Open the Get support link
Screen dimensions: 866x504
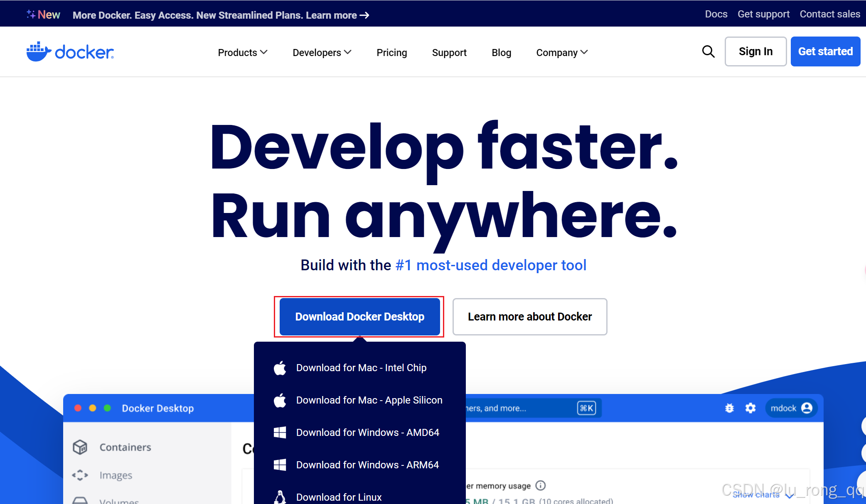tap(763, 14)
